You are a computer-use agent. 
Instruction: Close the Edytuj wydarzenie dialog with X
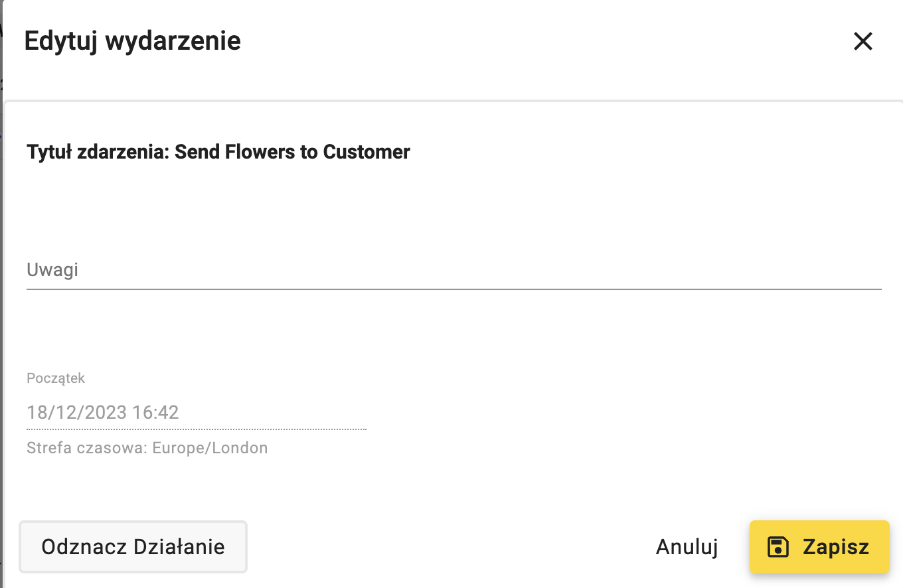[862, 41]
